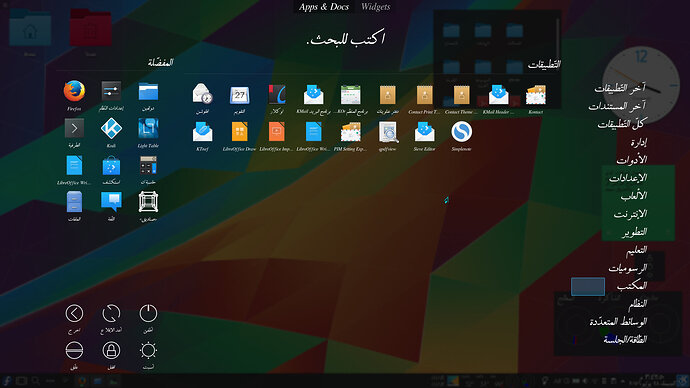This screenshot has height=388, width=690.
Task: Open the Contact Print Theme editor icon
Action: (425, 94)
